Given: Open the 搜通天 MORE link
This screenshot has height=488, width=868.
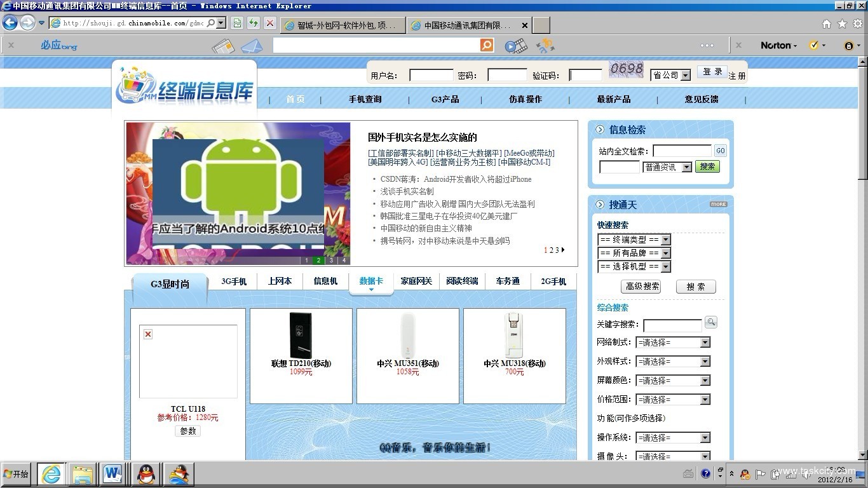Looking at the screenshot, I should tap(718, 205).
